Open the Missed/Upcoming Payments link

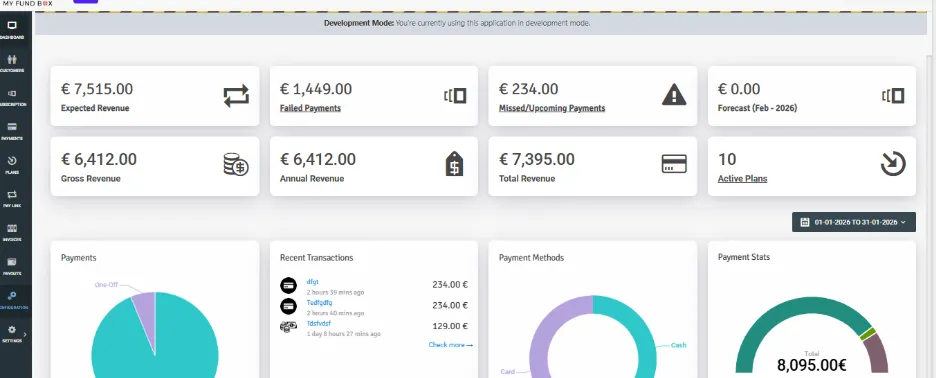[x=552, y=108]
